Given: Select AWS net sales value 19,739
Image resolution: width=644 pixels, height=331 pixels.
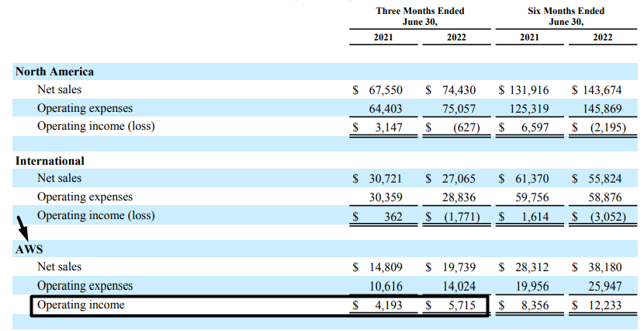Looking at the screenshot, I should click(x=459, y=269).
